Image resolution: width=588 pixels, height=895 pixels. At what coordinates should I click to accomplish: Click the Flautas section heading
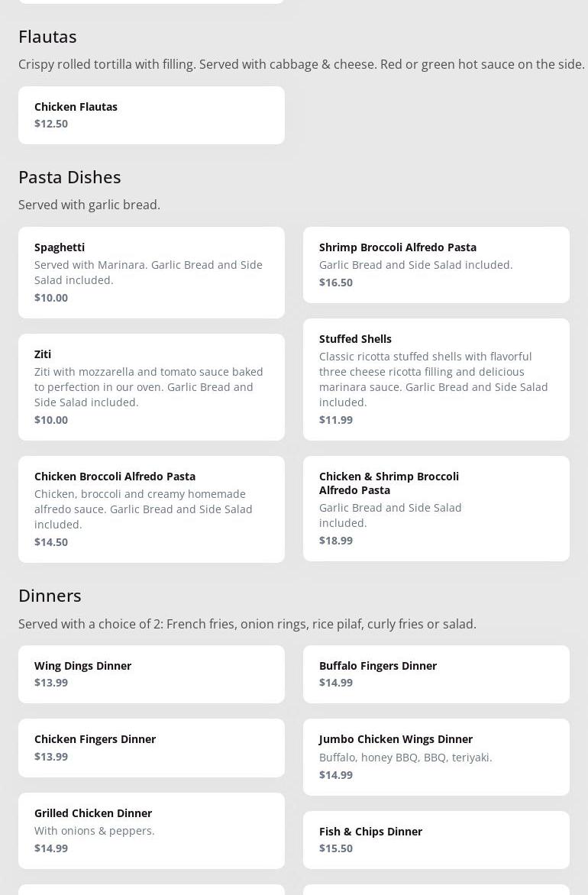(x=47, y=37)
